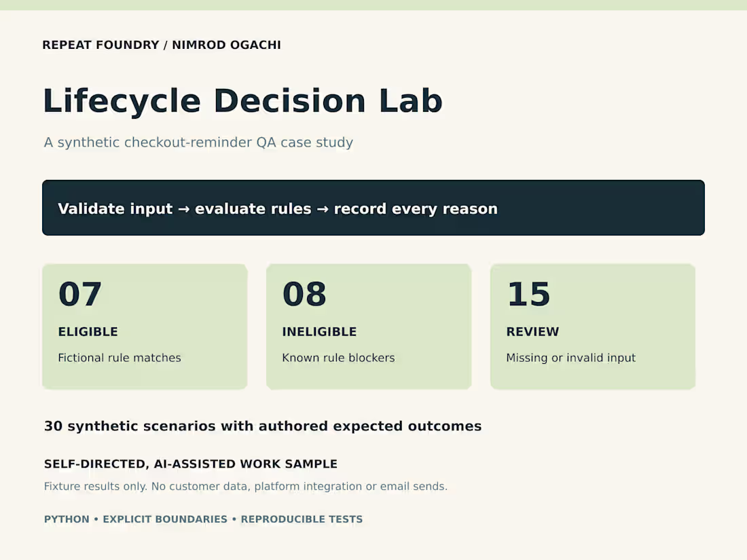Click the 'ELIGIBLE' label

point(88,331)
